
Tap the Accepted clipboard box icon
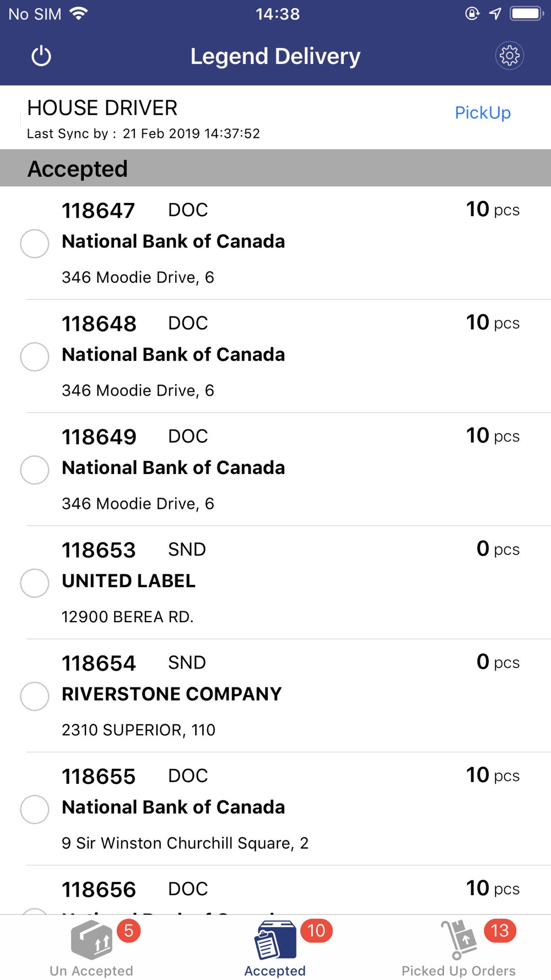tap(275, 940)
